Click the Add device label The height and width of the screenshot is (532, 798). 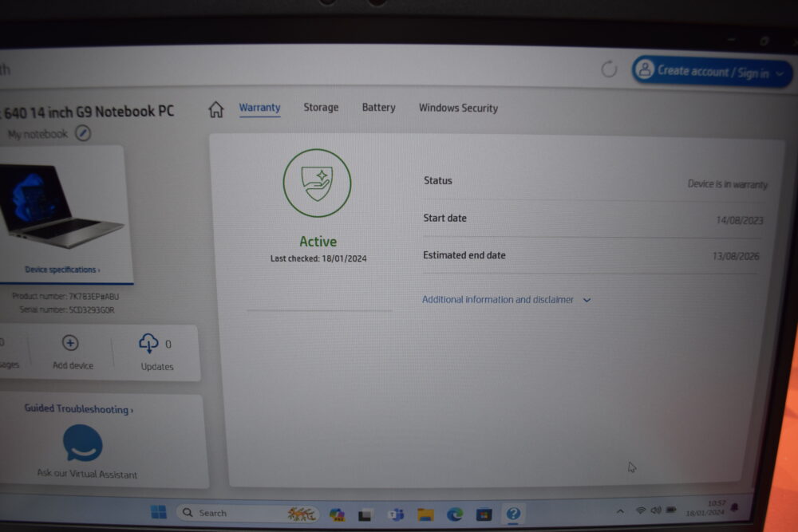click(x=73, y=365)
